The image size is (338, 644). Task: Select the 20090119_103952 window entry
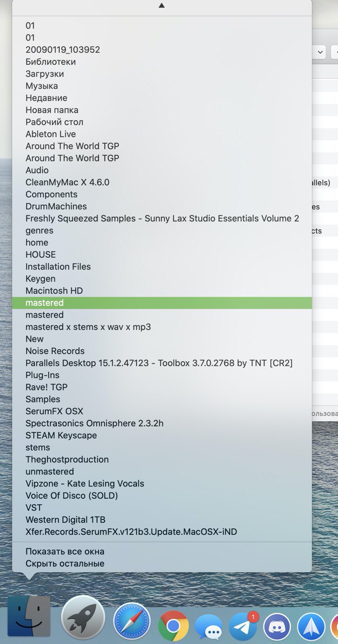click(162, 49)
